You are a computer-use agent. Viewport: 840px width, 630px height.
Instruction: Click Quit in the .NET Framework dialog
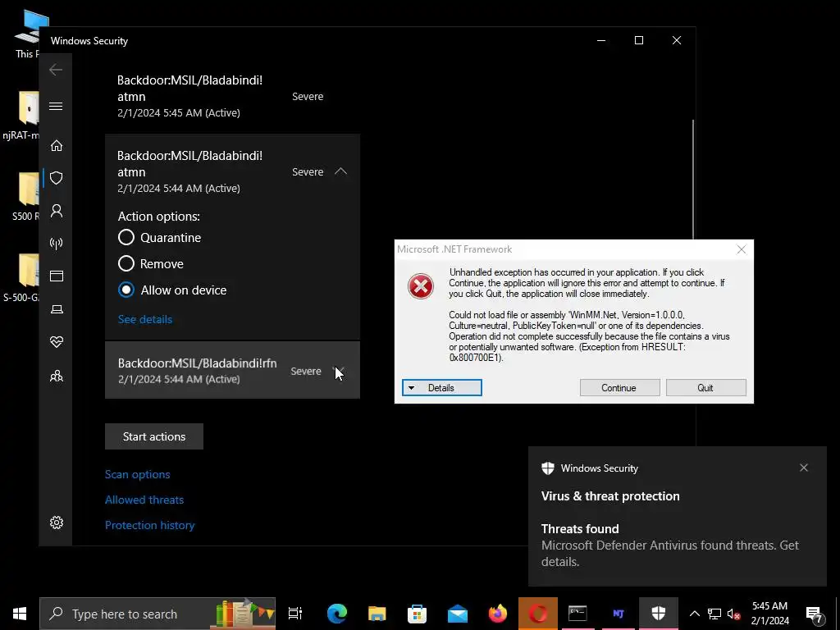[706, 388]
